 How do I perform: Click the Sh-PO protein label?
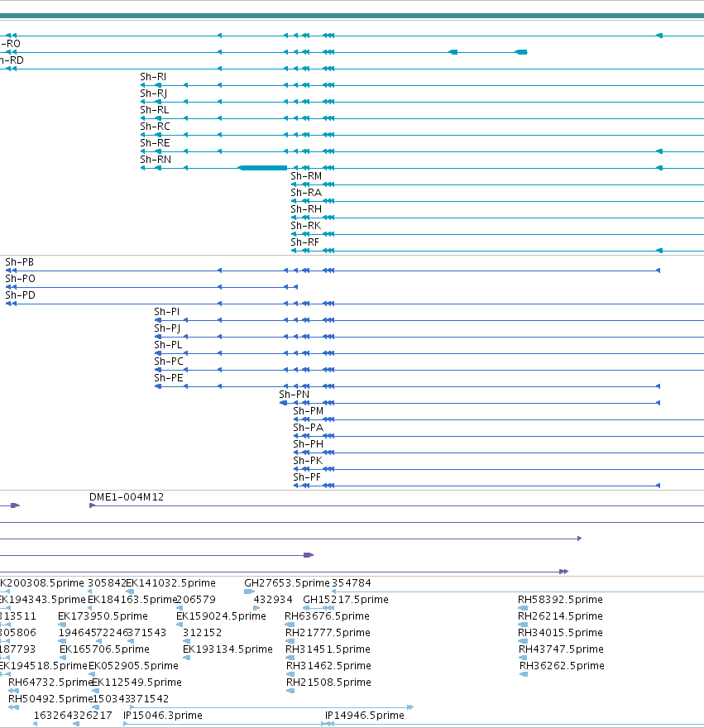pos(20,279)
